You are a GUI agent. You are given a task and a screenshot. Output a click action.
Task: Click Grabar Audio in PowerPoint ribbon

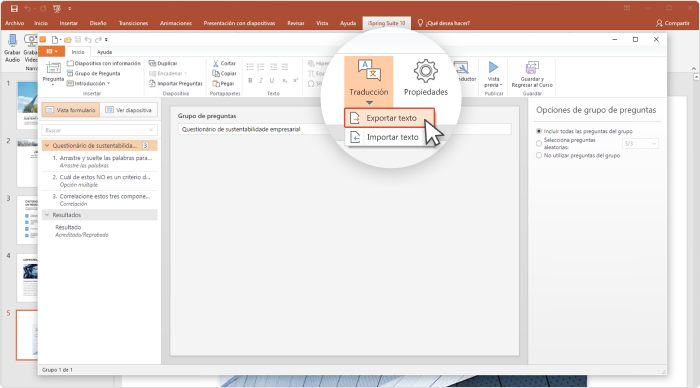(x=12, y=48)
